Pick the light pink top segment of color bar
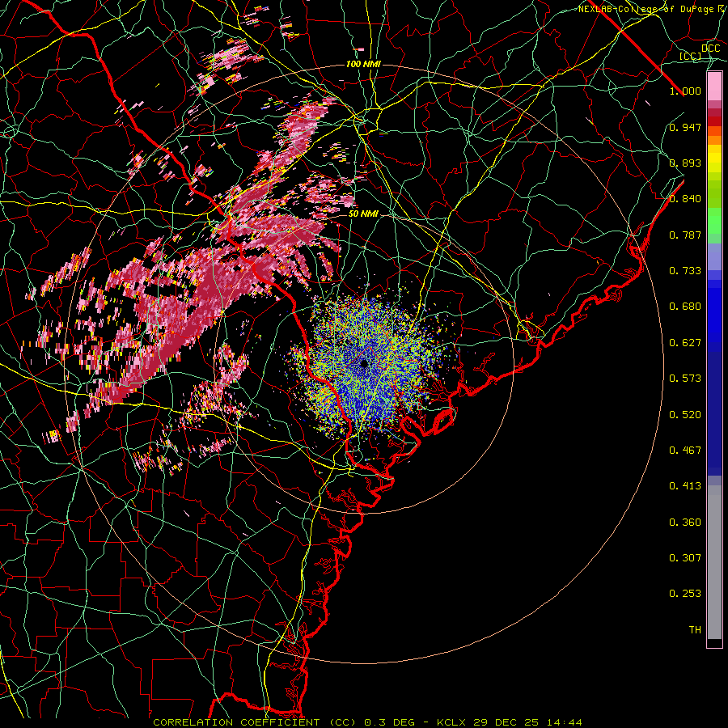 pyautogui.click(x=714, y=87)
